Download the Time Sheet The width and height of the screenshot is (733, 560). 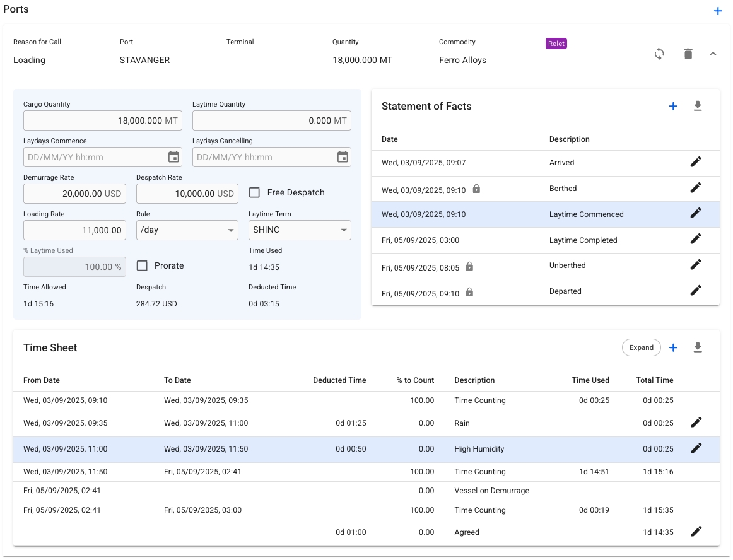pos(698,347)
